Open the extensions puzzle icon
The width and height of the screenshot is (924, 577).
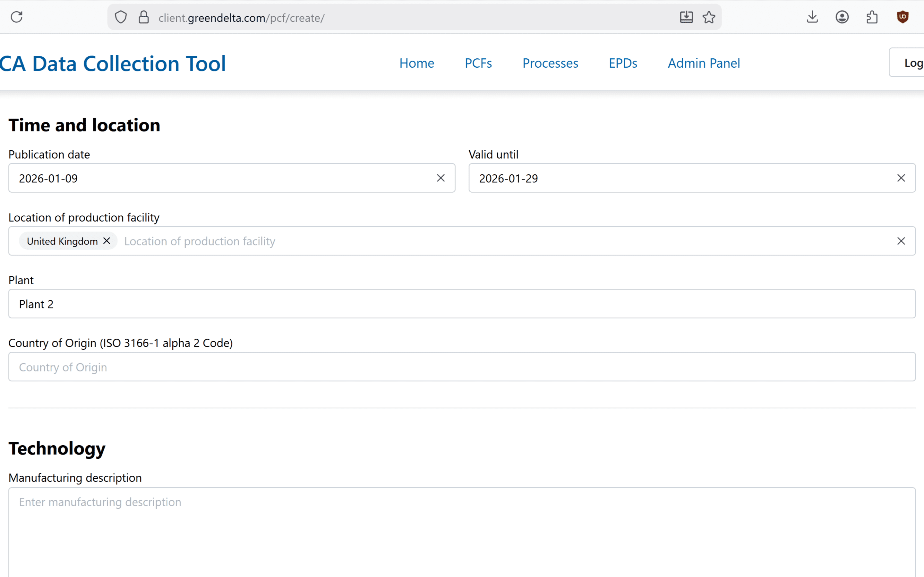point(872,17)
